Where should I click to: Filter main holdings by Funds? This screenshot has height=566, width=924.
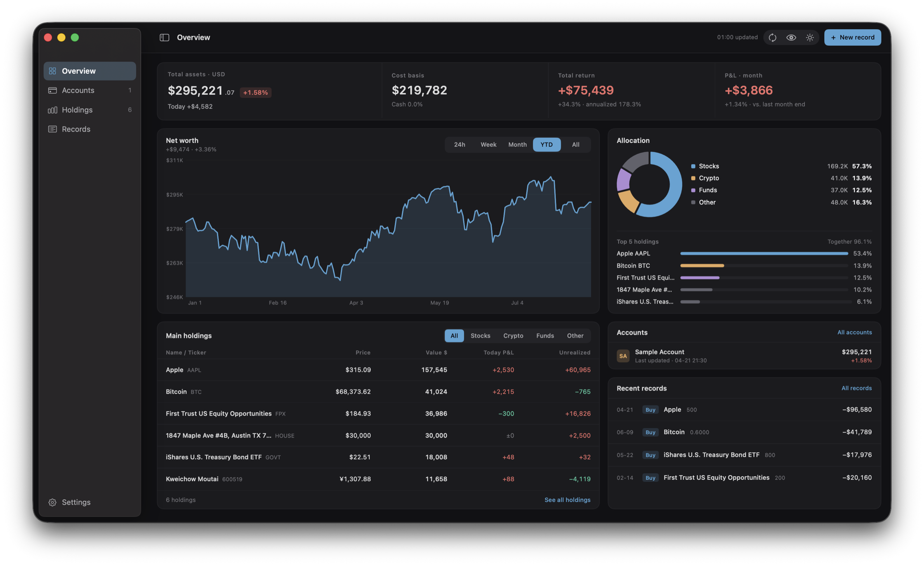click(545, 336)
